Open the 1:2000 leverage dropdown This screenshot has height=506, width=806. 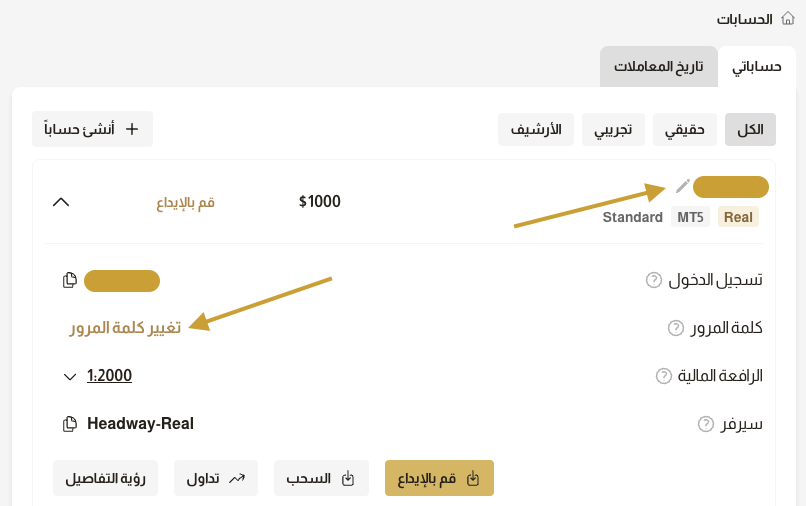pyautogui.click(x=70, y=376)
